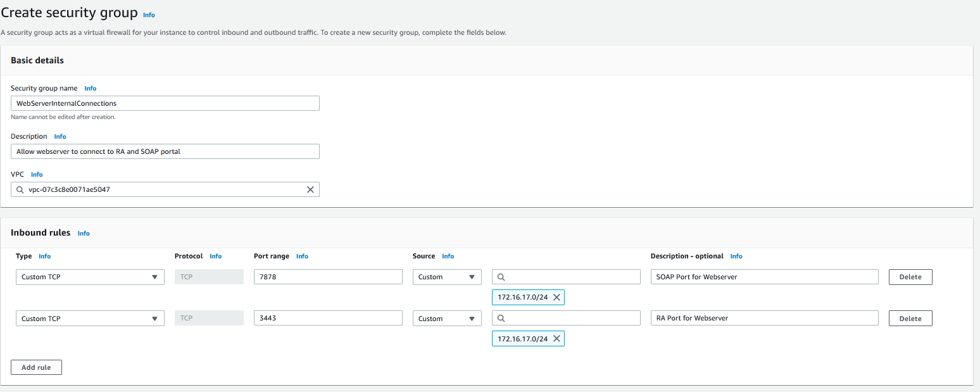Delete the SOAP Port for Webserver rule

(910, 277)
